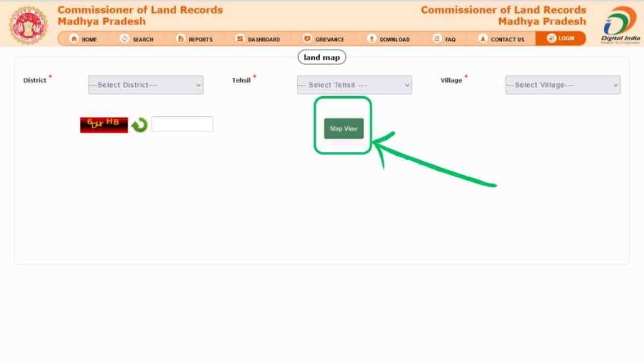
Task: Click the captcha text input field
Action: tap(182, 124)
